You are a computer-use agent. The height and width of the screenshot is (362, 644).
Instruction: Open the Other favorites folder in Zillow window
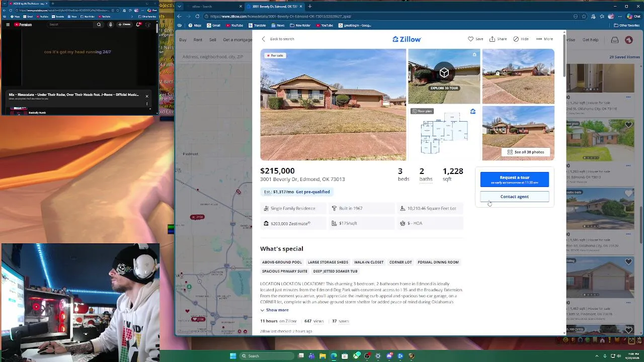pyautogui.click(x=626, y=25)
